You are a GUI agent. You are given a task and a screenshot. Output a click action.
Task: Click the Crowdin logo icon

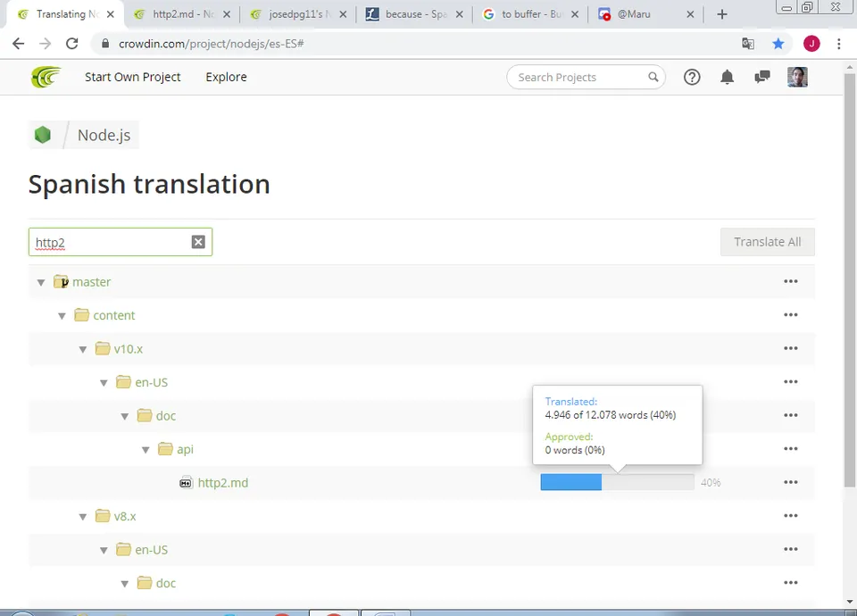(x=46, y=77)
